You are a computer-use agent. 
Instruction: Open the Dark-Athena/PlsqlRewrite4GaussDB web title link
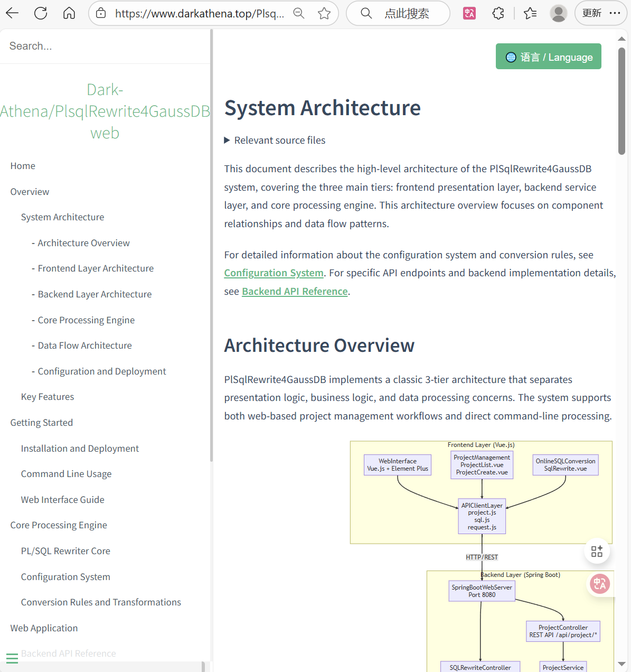tap(105, 111)
